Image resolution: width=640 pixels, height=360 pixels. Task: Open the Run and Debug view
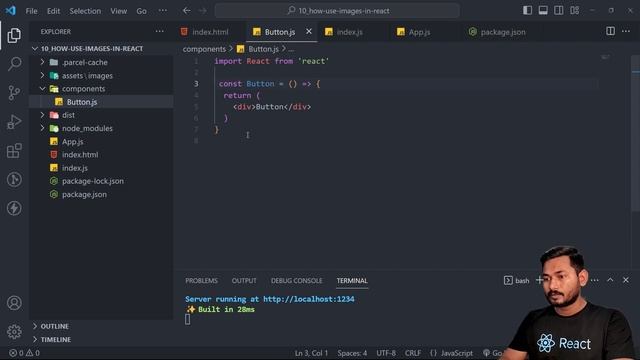[x=14, y=122]
